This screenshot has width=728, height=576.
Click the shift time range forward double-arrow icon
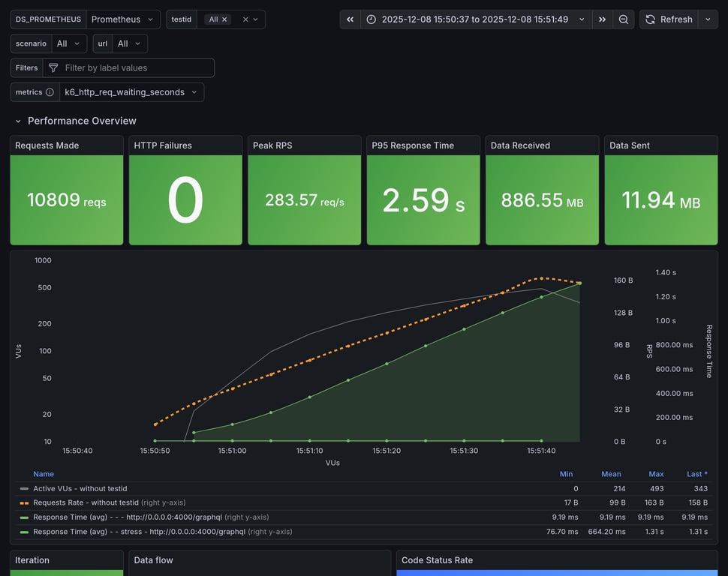click(x=602, y=19)
